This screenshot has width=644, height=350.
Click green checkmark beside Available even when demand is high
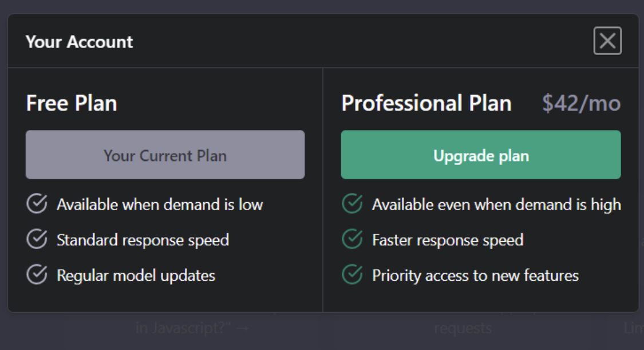coord(353,204)
